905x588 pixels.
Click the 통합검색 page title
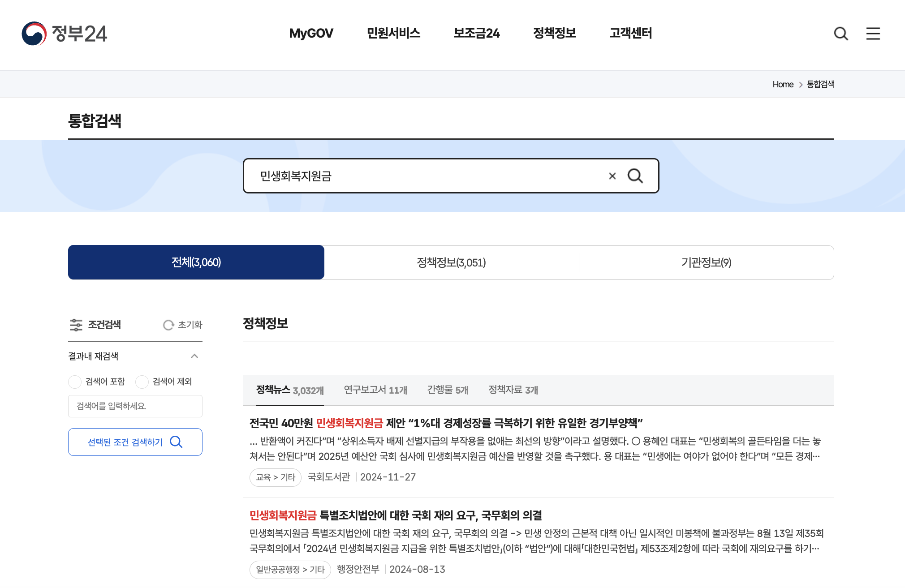tap(95, 120)
